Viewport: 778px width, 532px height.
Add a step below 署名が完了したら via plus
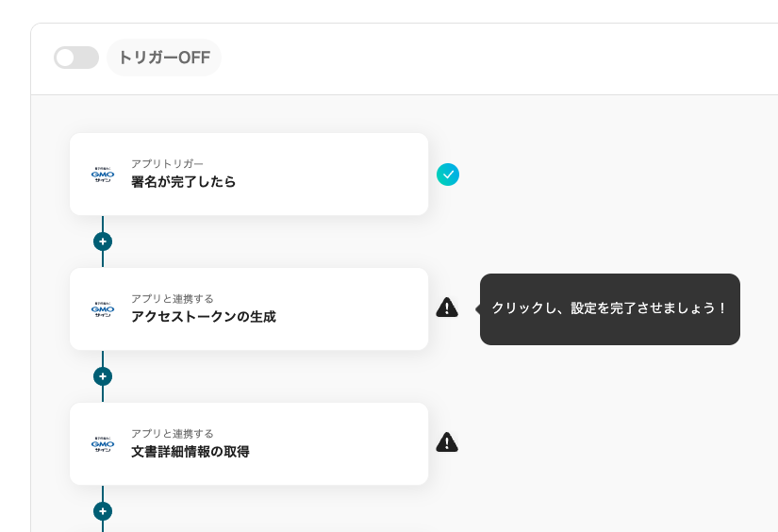tap(103, 241)
